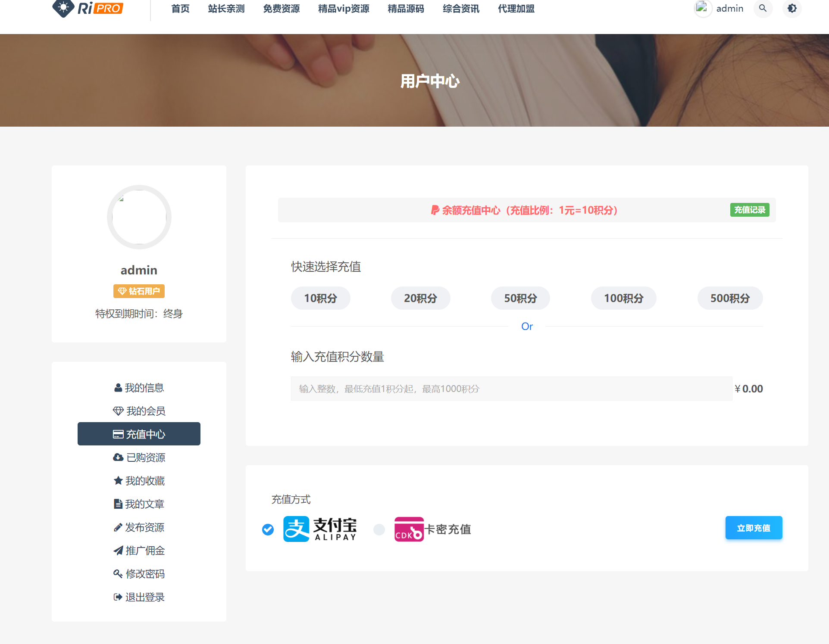The width and height of the screenshot is (829, 644).
Task: Click 退出登录 logout link
Action: pos(139,597)
